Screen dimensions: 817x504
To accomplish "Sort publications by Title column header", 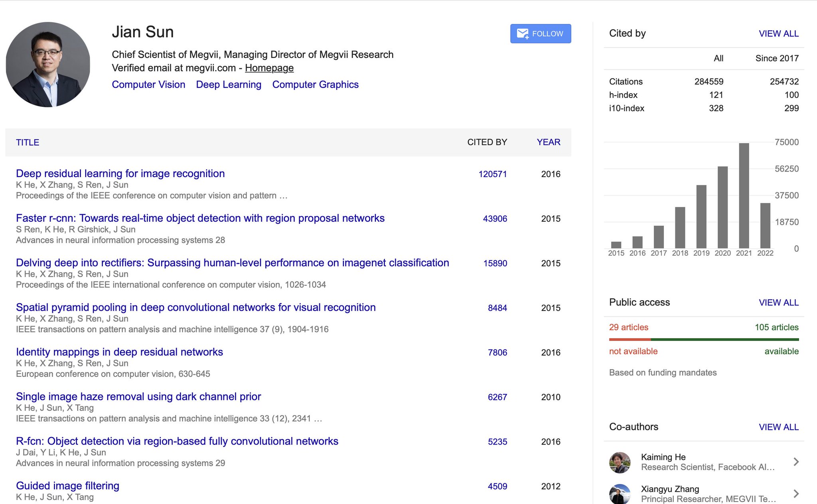I will [x=28, y=142].
